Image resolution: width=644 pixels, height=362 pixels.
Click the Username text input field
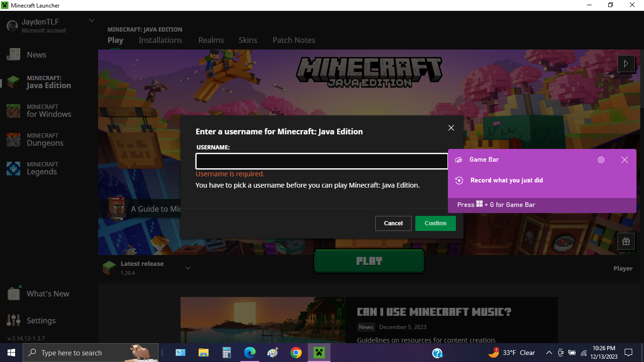pyautogui.click(x=321, y=161)
